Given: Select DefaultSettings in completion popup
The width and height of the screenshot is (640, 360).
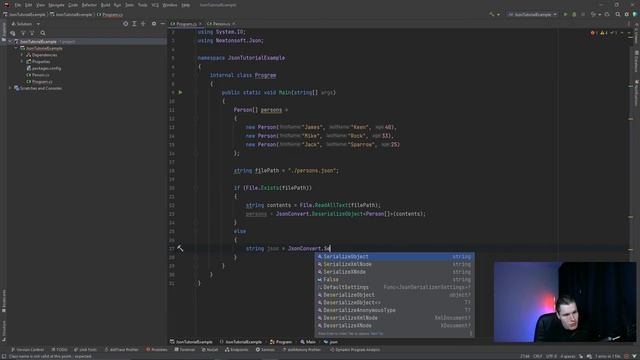Looking at the screenshot, I should point(395,287).
